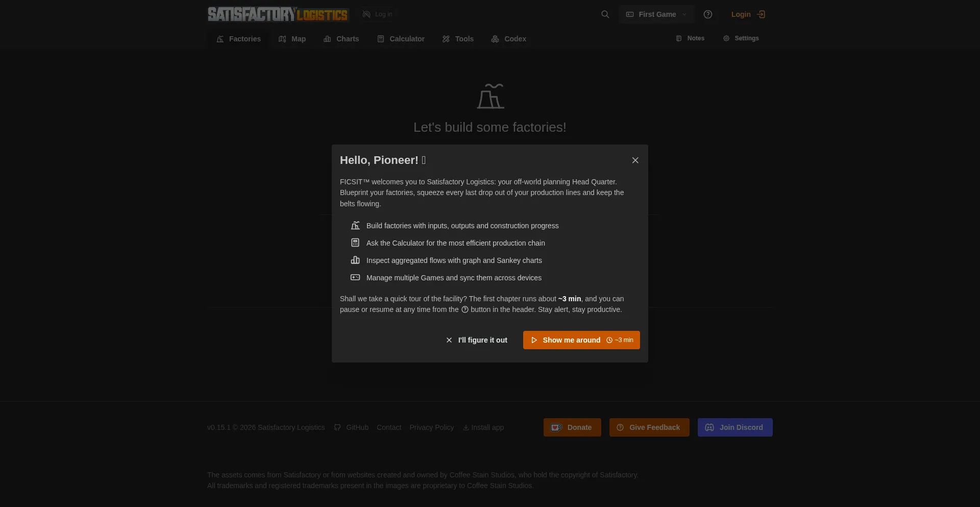Dismiss the tour with I'll figure it out
This screenshot has width=980, height=507.
pyautogui.click(x=476, y=340)
